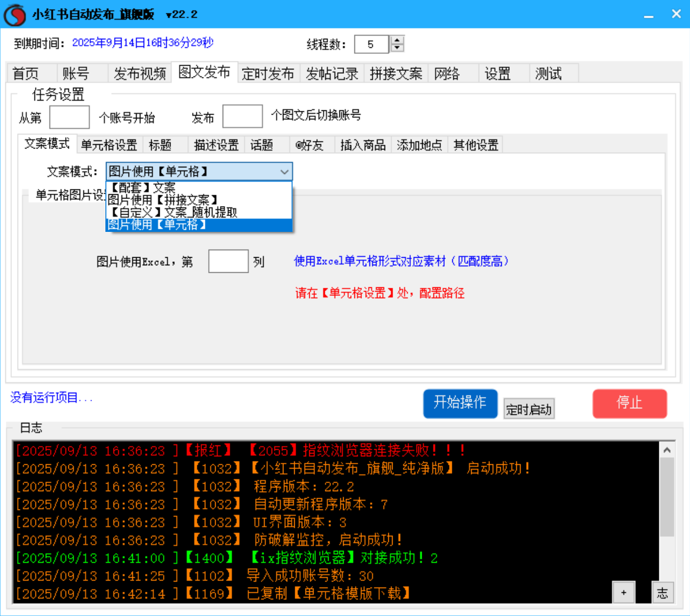Switch to the 其他设置 sub-tab
The height and width of the screenshot is (616, 690).
[x=475, y=144]
